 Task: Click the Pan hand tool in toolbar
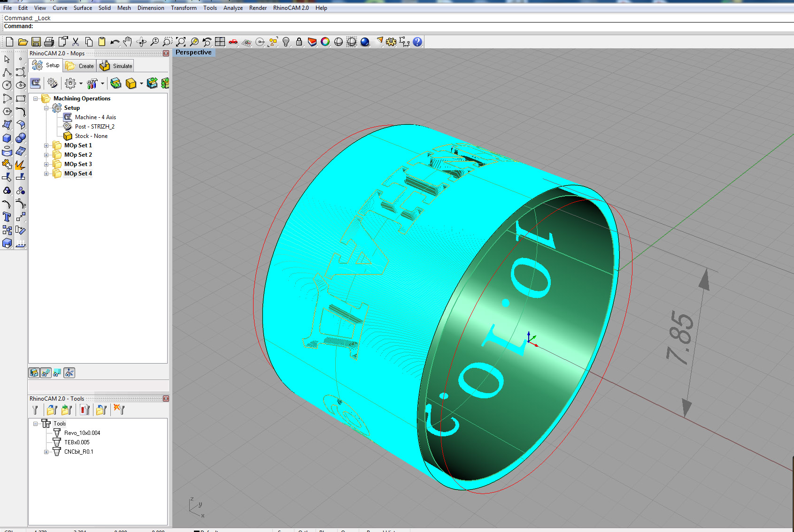pos(127,42)
